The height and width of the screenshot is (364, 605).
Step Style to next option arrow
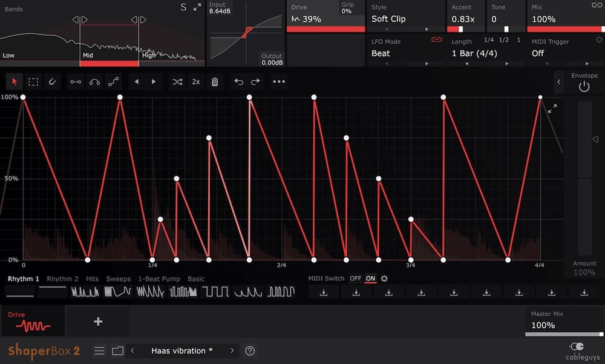[427, 29]
